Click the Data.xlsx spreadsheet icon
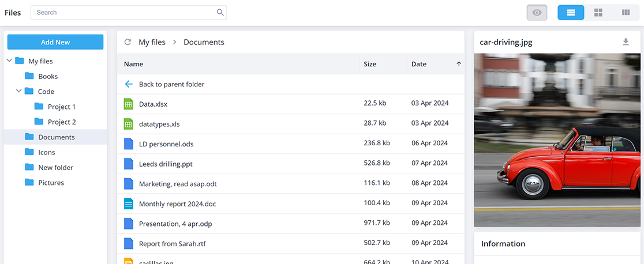The image size is (644, 264). click(129, 104)
